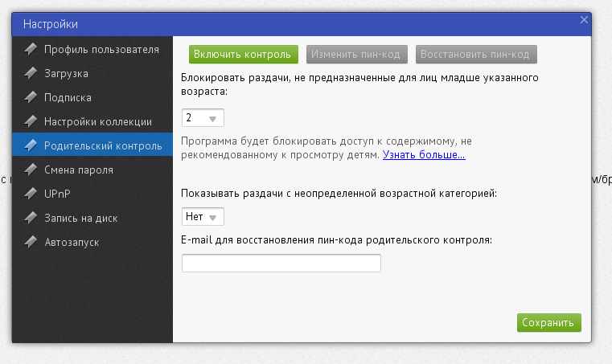
Task: Click the pin icon beside Автозапуск
Action: pyautogui.click(x=31, y=242)
